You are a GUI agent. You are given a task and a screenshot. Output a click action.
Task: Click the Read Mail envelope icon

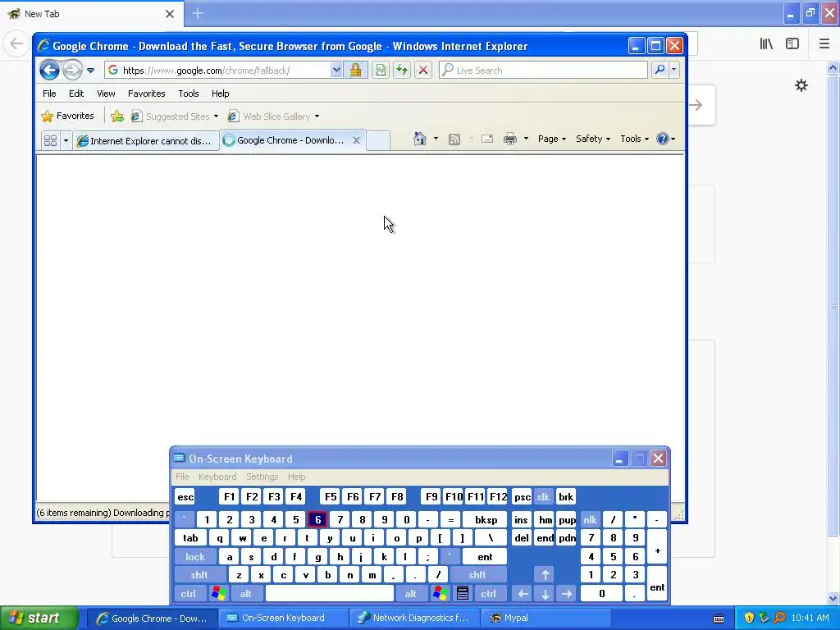[487, 139]
